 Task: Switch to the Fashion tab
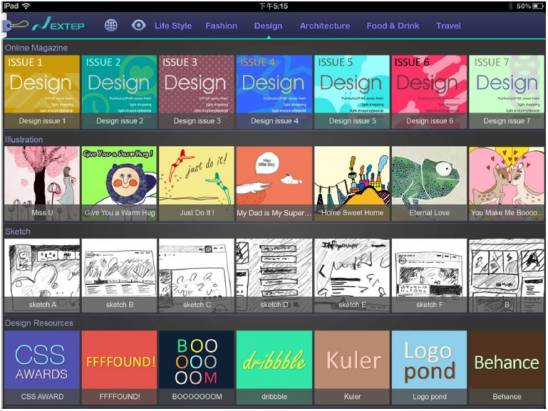[x=221, y=26]
